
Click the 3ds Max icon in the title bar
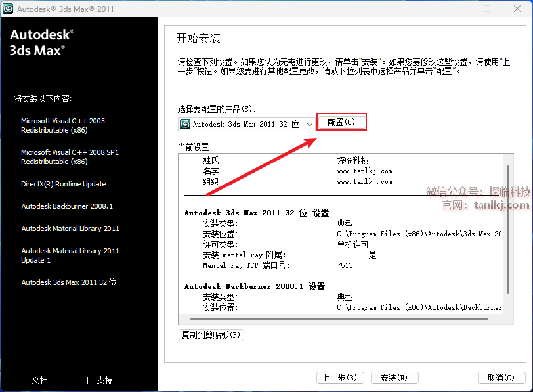pyautogui.click(x=7, y=9)
